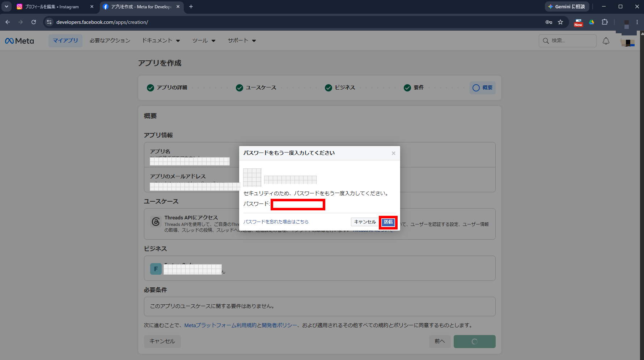The height and width of the screenshot is (360, 644).
Task: Open 開発者ポリシー link
Action: (279, 325)
